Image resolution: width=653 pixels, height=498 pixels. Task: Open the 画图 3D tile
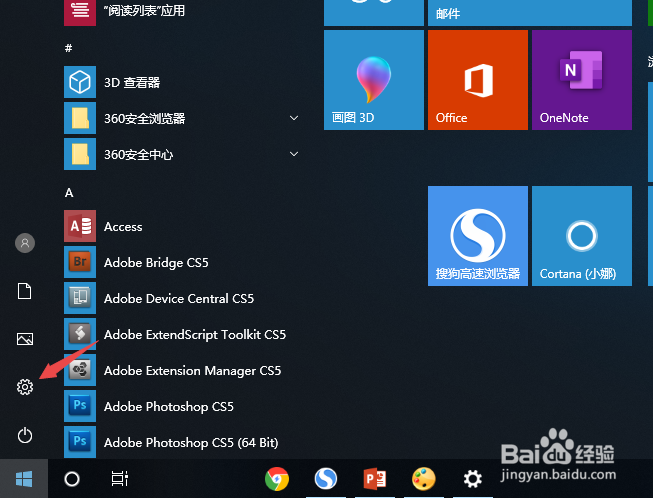(x=374, y=80)
